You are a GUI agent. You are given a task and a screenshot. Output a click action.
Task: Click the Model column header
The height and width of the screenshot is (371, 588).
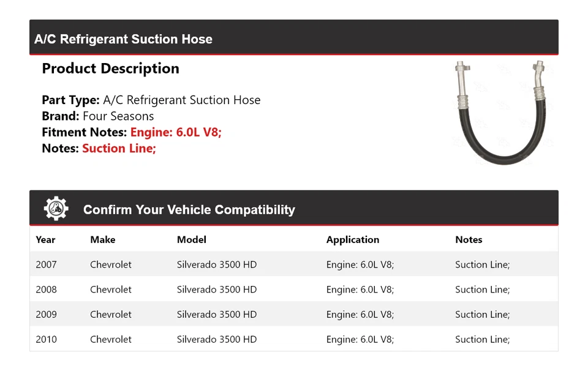click(191, 240)
